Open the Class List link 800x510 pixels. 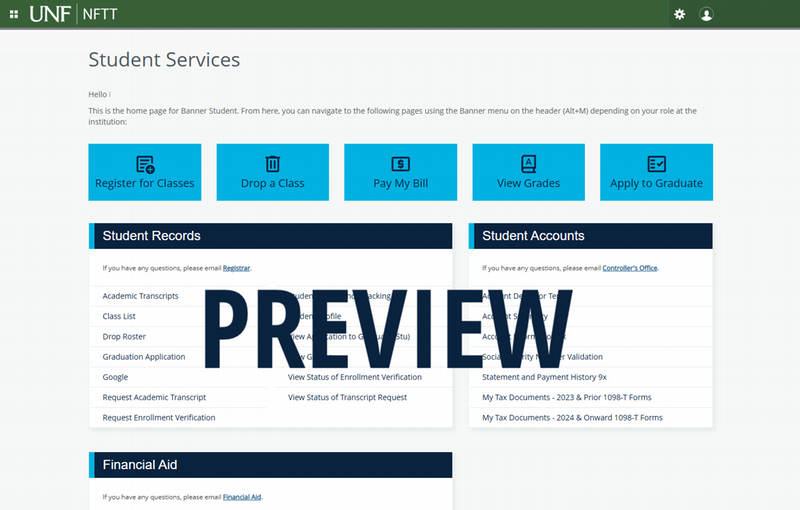[x=119, y=316]
